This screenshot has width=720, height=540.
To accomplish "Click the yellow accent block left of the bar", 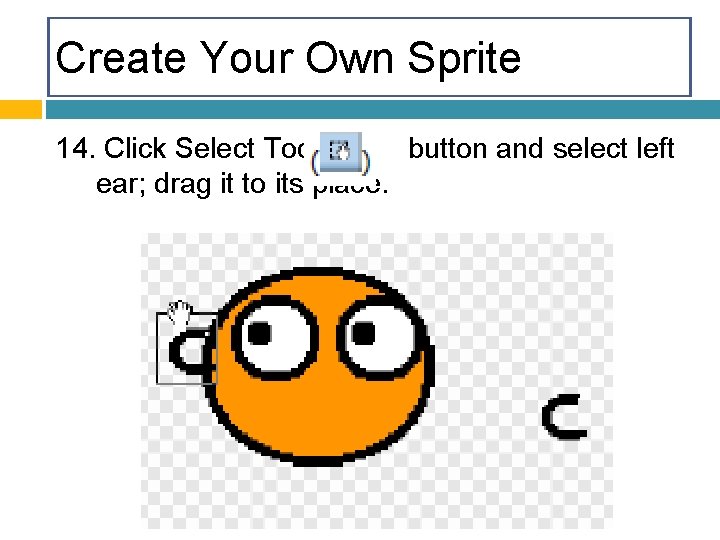I will (21, 110).
